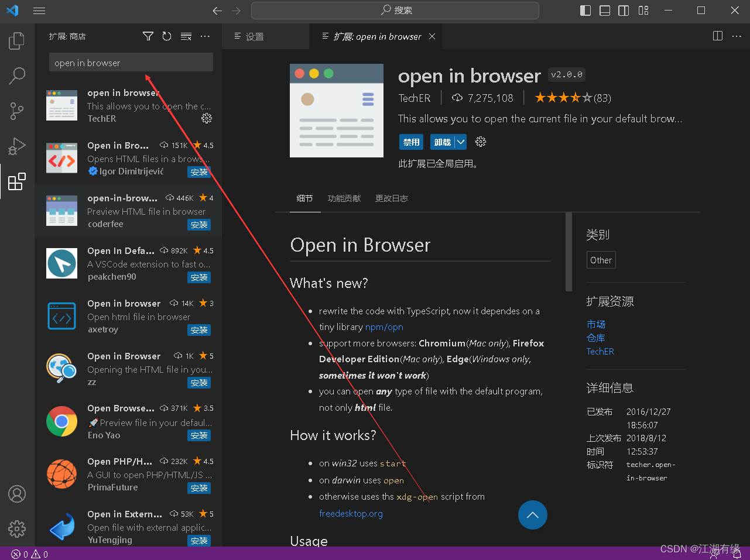Install Eno Yao's Open Browser extension

pyautogui.click(x=199, y=435)
